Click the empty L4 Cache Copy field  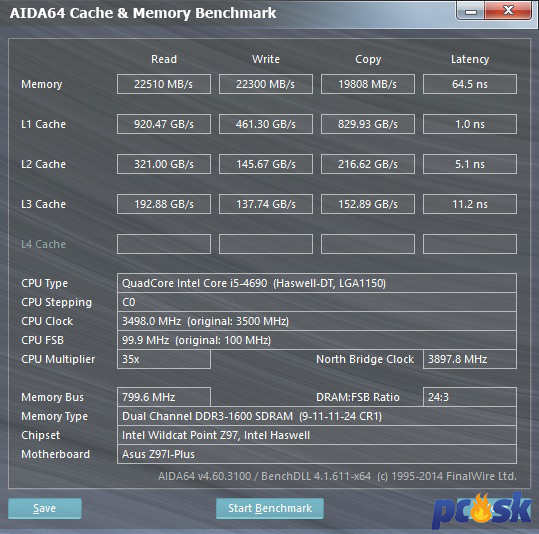point(368,244)
